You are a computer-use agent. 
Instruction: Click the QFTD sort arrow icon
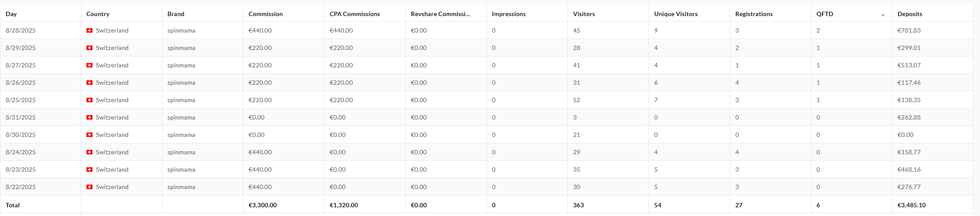(x=883, y=15)
